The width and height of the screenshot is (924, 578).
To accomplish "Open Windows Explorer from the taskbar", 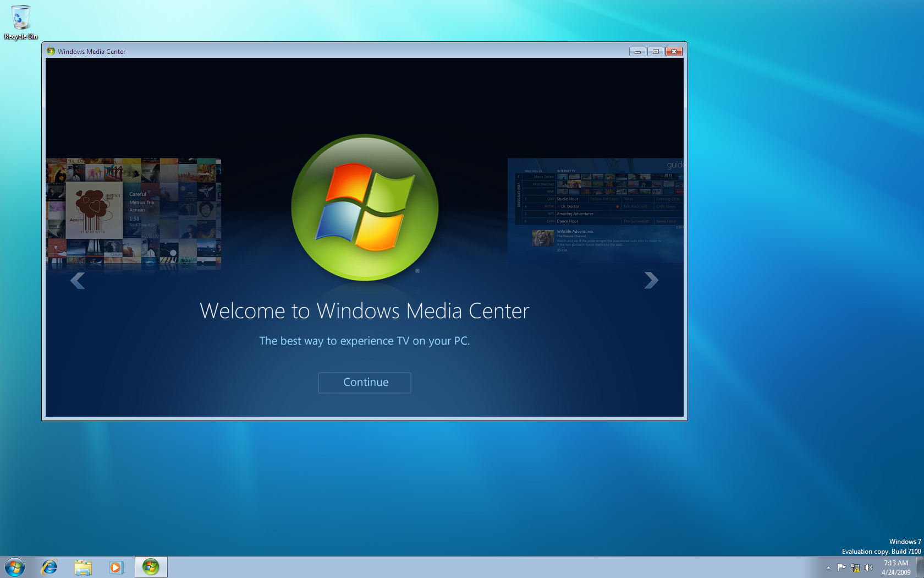I will point(83,566).
